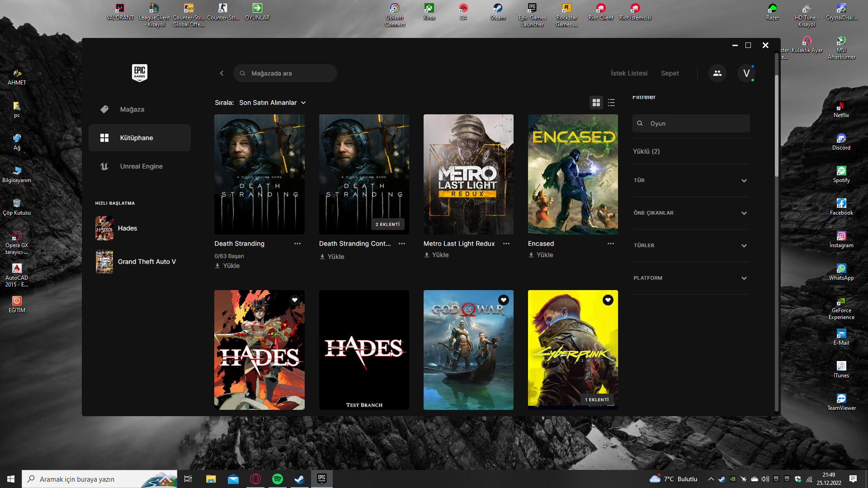This screenshot has height=488, width=868.
Task: Click the Epic Games logo in sidebar
Action: point(140,73)
